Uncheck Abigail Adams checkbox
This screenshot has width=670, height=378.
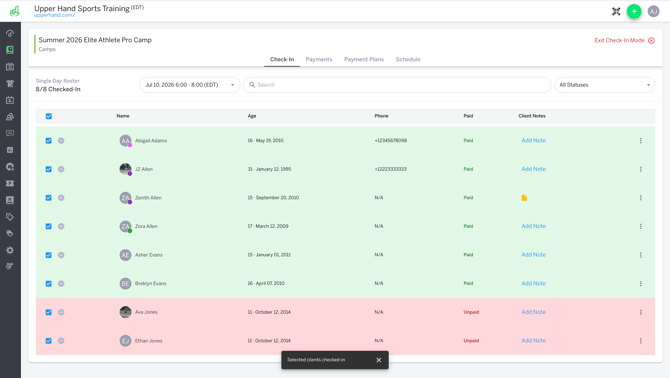coord(49,141)
